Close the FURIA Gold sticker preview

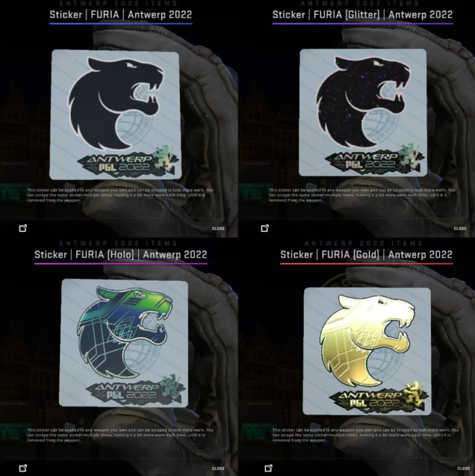tap(464, 468)
